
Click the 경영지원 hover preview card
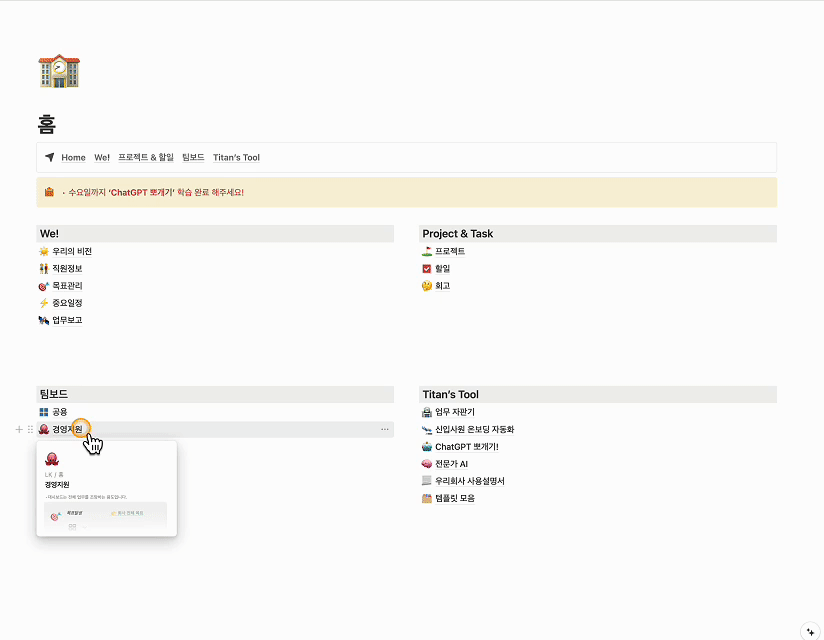click(x=106, y=488)
